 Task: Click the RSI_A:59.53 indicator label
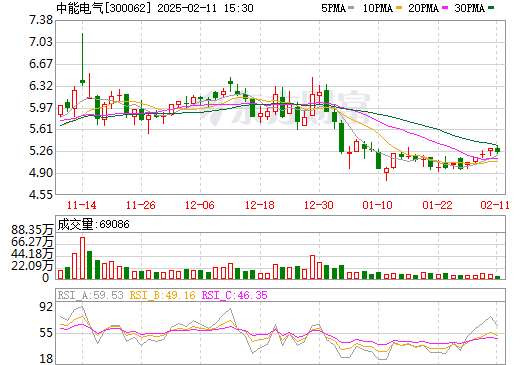90,295
